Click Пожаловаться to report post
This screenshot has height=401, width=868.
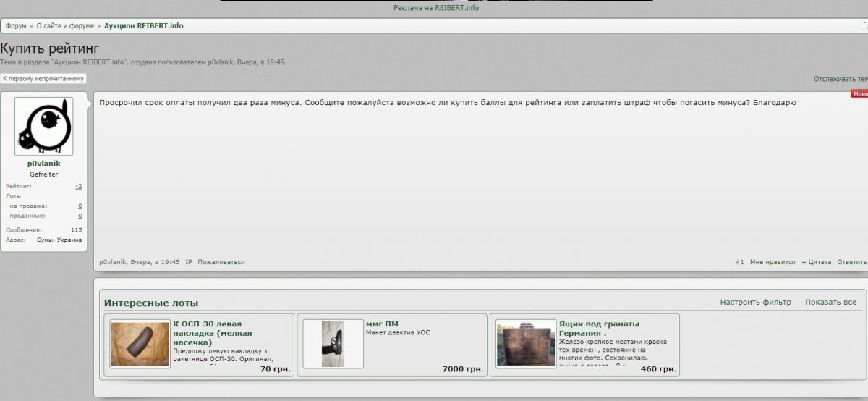point(221,262)
